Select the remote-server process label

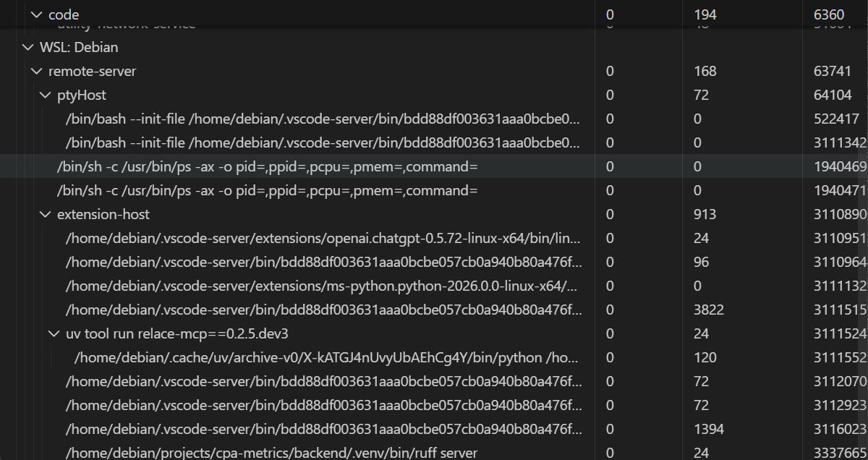92,71
